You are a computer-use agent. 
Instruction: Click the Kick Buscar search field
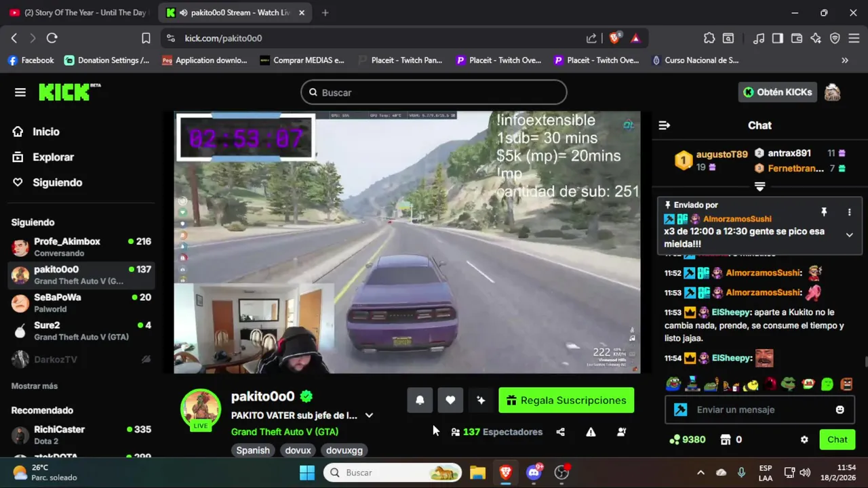434,92
